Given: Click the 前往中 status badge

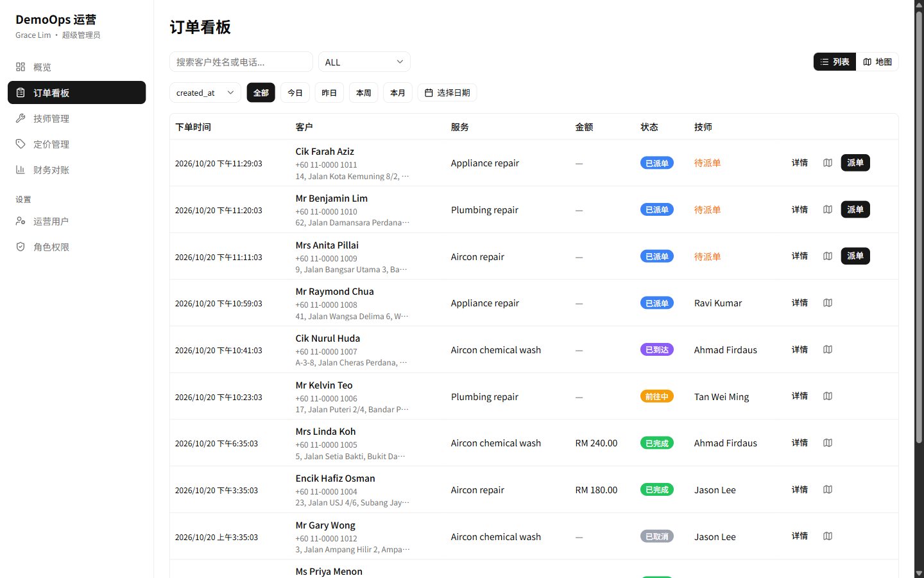Looking at the screenshot, I should tap(657, 397).
